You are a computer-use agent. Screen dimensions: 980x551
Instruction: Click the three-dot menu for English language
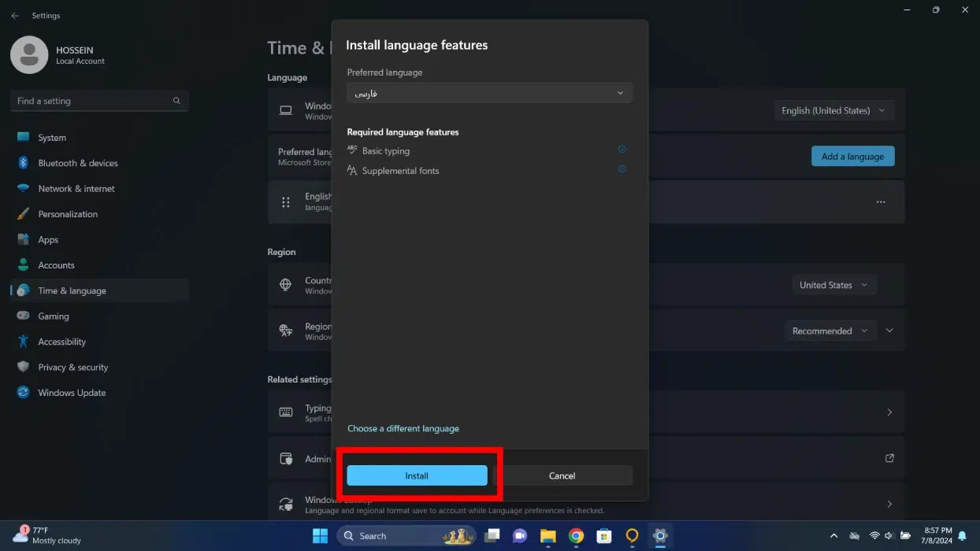(880, 202)
